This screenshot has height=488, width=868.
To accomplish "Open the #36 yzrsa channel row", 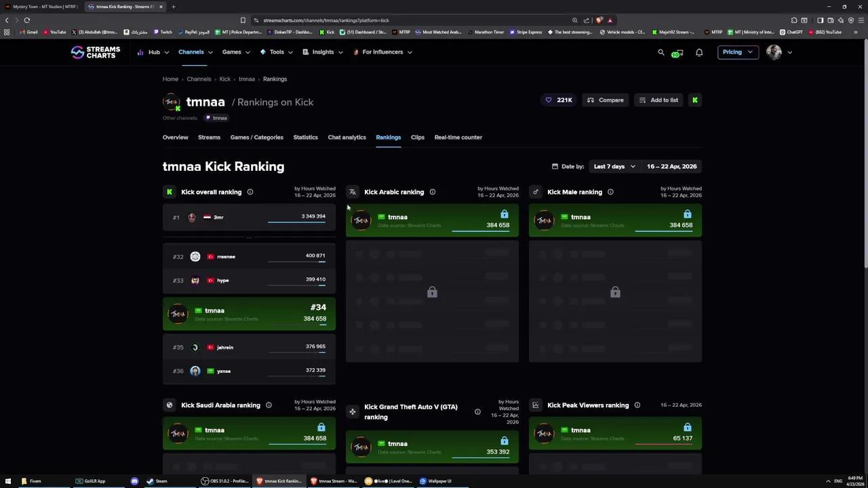I will coord(249,371).
